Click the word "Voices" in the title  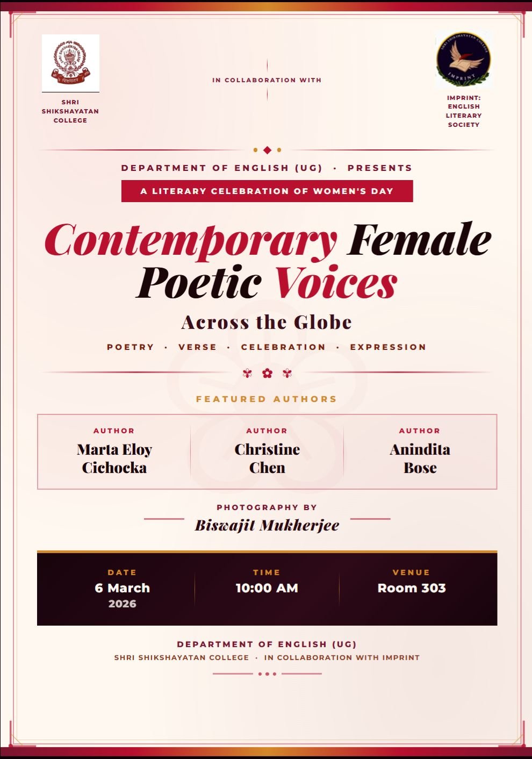tap(336, 282)
